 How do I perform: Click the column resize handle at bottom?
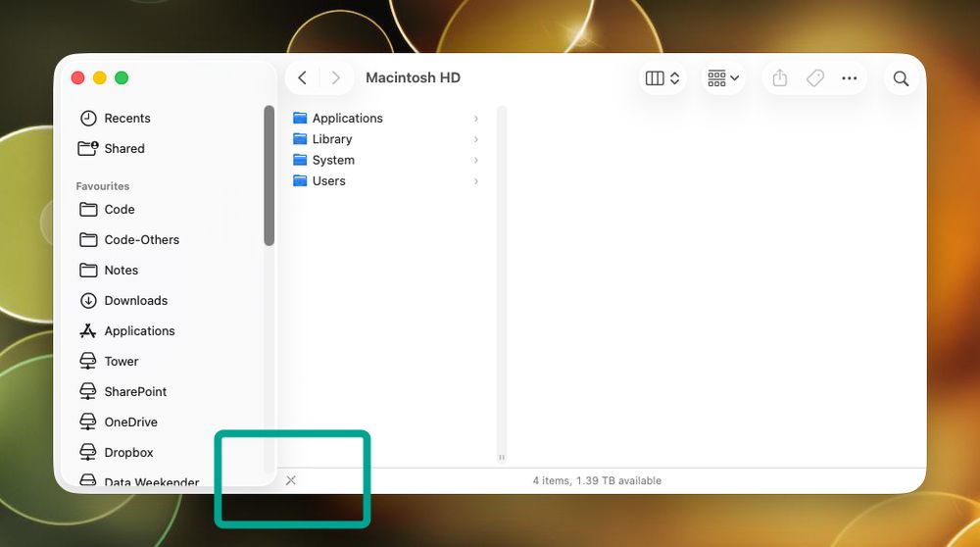click(x=501, y=458)
